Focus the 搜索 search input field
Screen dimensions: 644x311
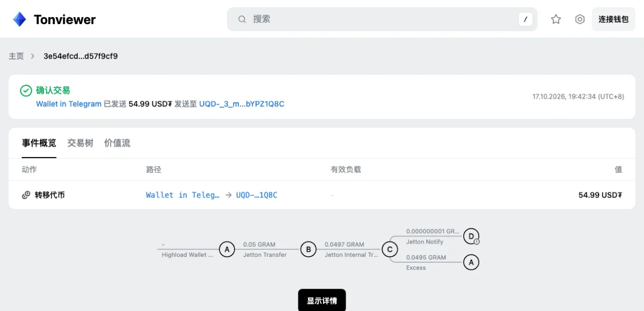coord(382,19)
